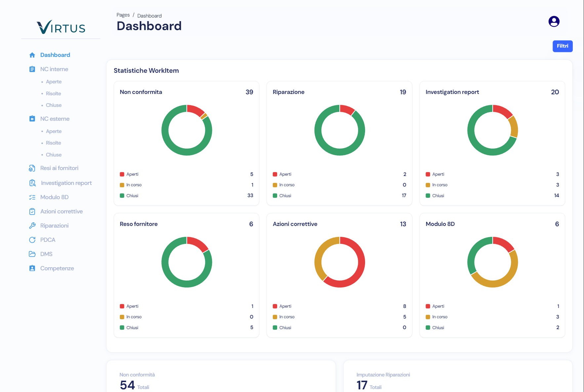
Task: Expand the NC esterne section
Action: pyautogui.click(x=55, y=118)
